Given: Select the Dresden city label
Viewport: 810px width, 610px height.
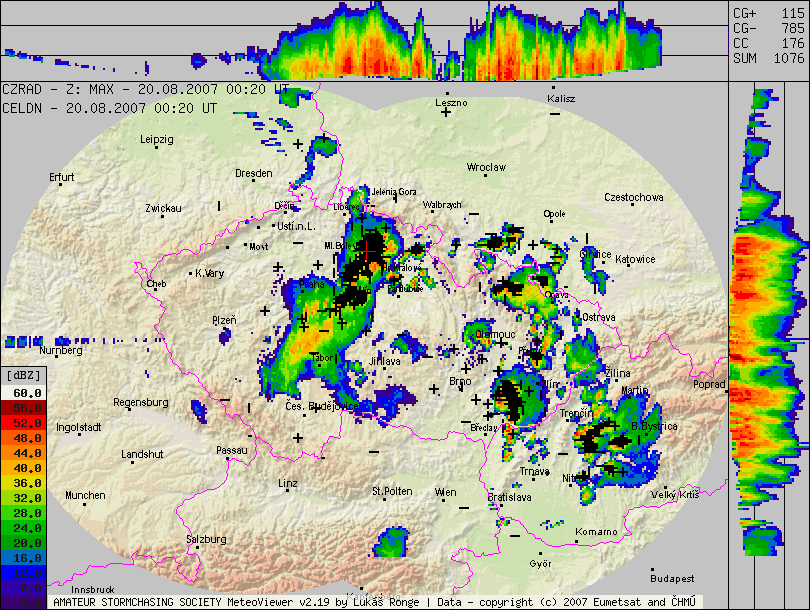Looking at the screenshot, I should (253, 173).
